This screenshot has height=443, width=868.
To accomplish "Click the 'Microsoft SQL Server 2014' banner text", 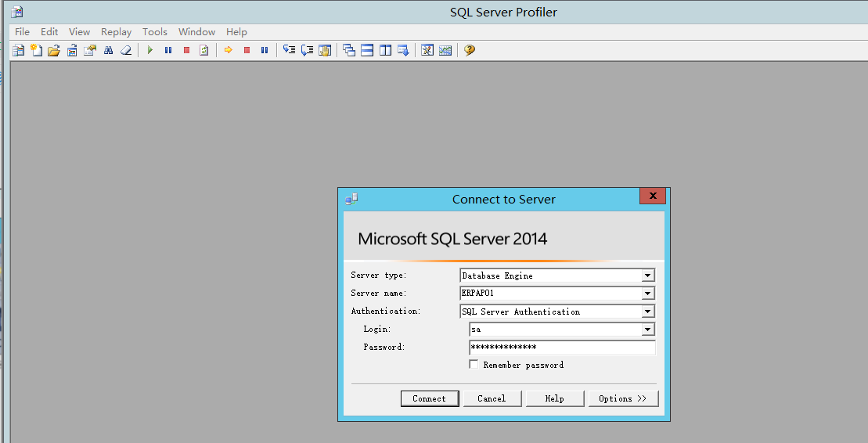I will tap(452, 239).
